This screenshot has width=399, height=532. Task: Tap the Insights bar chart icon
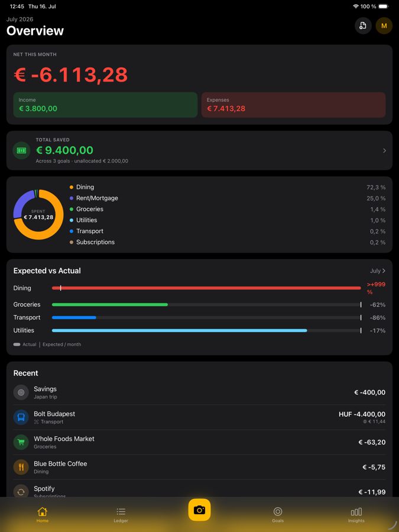point(356,511)
